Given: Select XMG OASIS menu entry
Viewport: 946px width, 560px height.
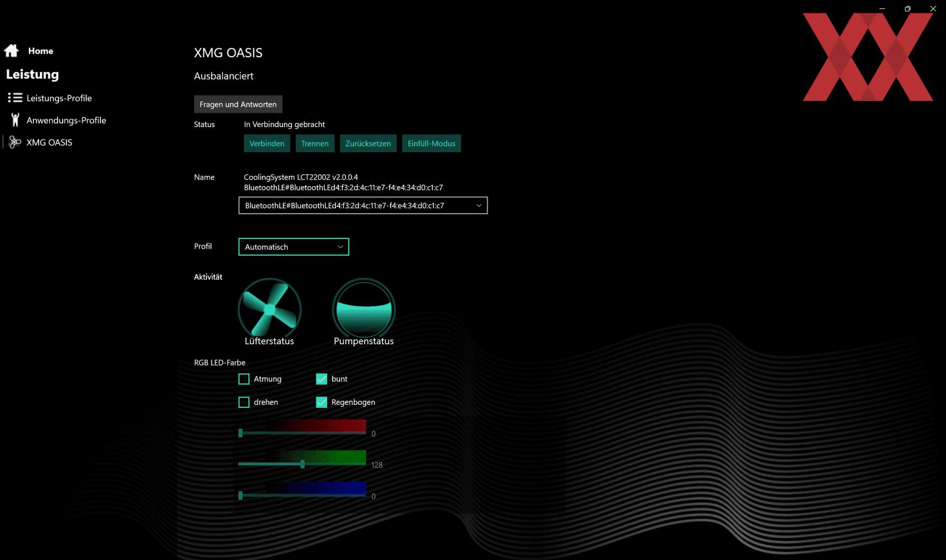Looking at the screenshot, I should [49, 142].
